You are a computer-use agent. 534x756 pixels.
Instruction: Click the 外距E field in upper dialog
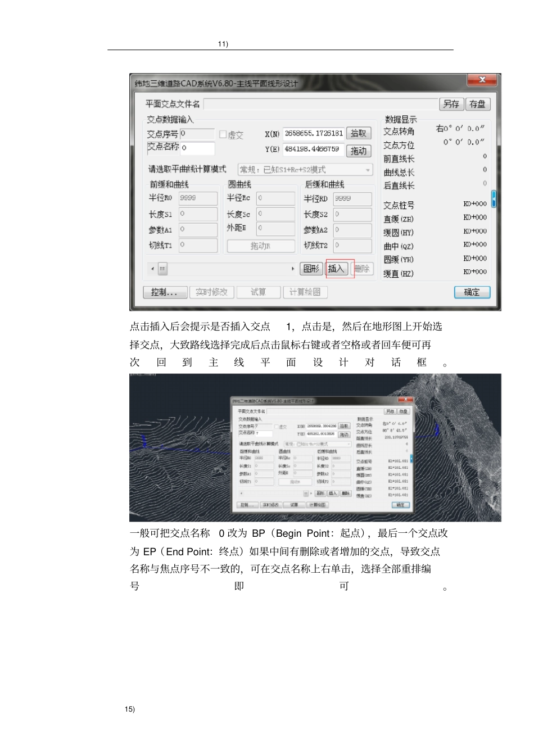click(275, 228)
